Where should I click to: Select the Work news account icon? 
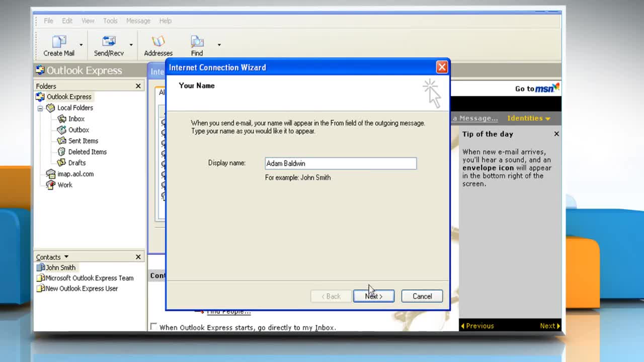tap(50, 185)
